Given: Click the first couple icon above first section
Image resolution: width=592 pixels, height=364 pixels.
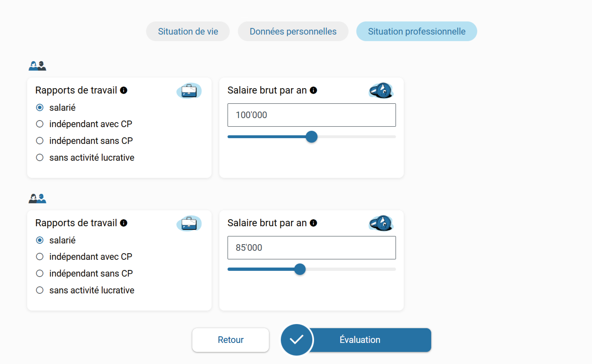Looking at the screenshot, I should coord(37,66).
